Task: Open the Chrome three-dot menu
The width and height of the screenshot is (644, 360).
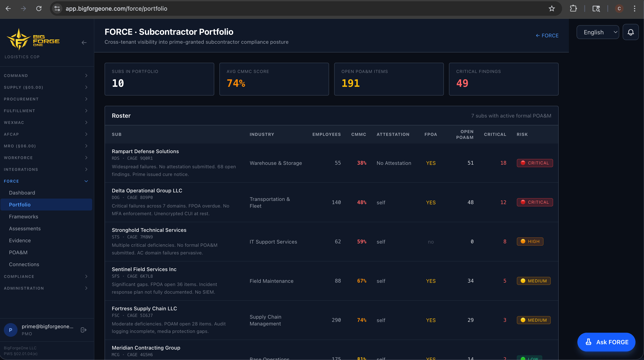Action: tap(634, 9)
